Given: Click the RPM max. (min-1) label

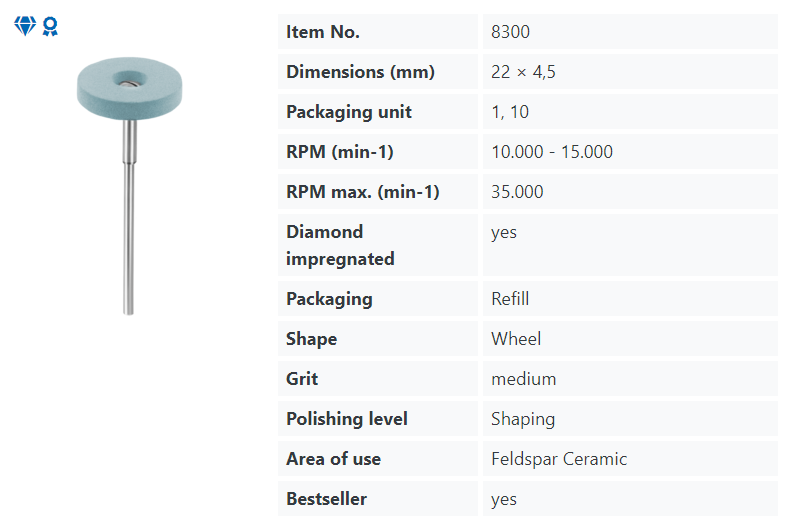Looking at the screenshot, I should (x=363, y=192).
